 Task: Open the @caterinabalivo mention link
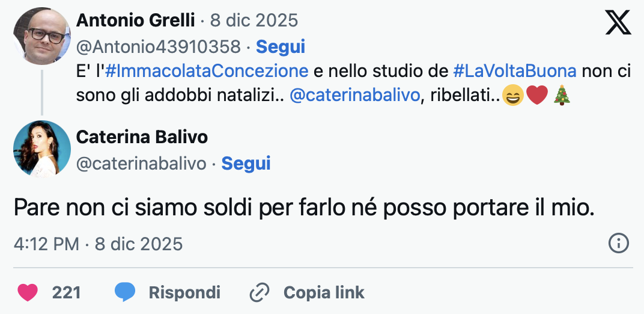point(354,96)
